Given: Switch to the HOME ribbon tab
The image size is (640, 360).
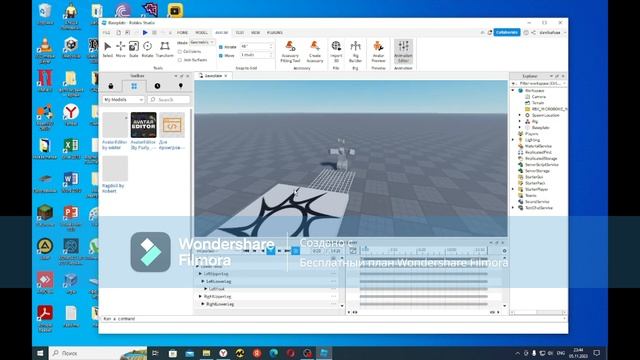Looking at the screenshot, I should (182, 33).
